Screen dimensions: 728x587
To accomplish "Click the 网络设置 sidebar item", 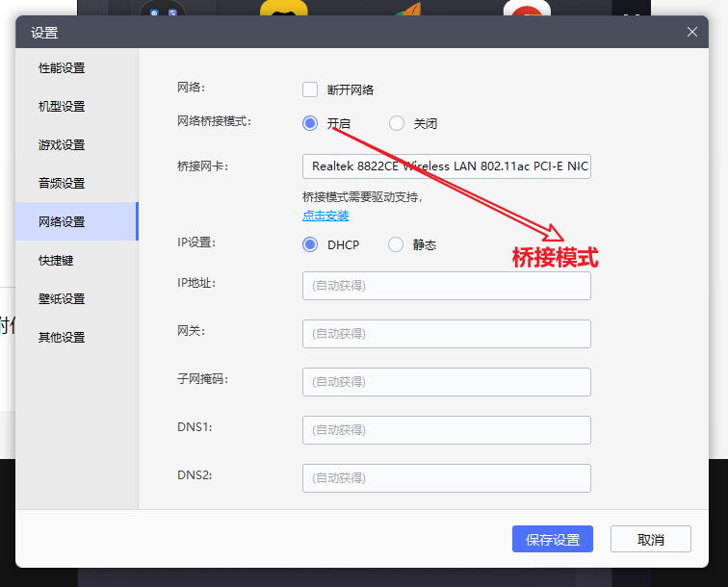I will pos(62,222).
